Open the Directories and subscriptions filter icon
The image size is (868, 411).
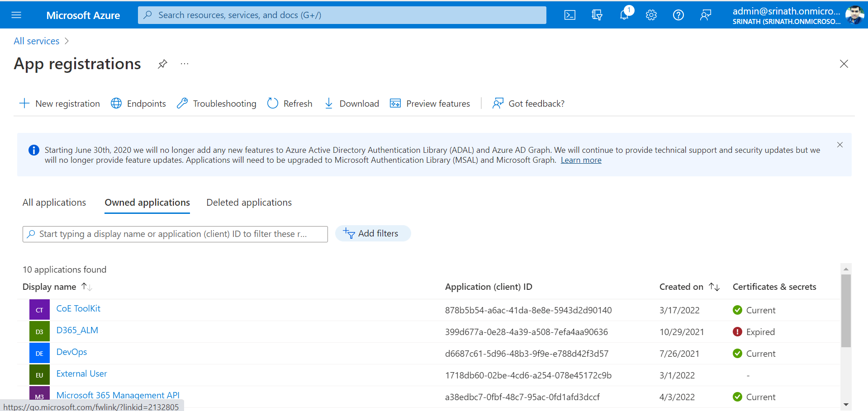(x=597, y=15)
